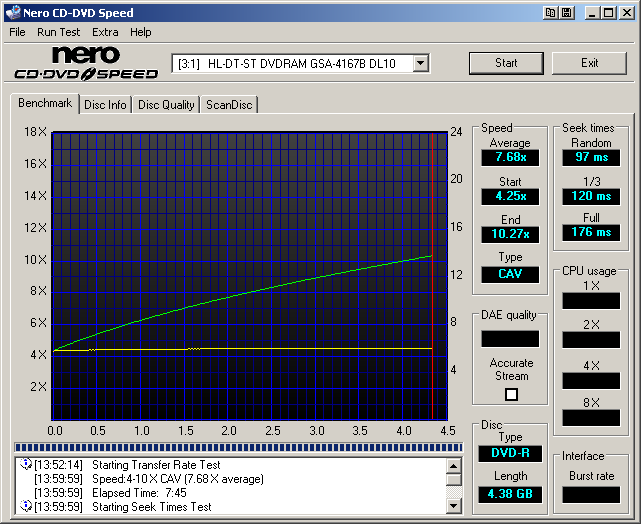Click the copy-to-clipboard icon in title bar
The image size is (641, 524).
point(550,13)
